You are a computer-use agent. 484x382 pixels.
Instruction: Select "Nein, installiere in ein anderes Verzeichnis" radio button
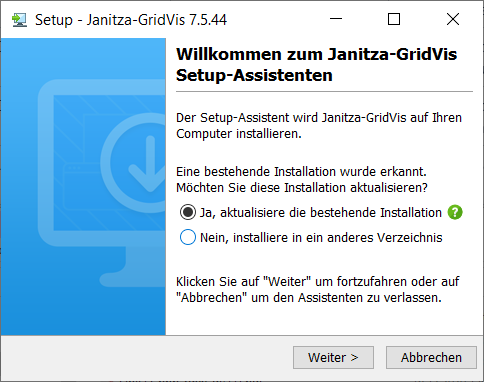188,237
